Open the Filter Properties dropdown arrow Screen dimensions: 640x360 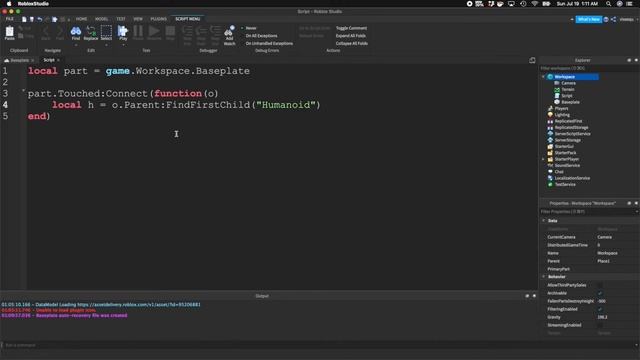coord(636,212)
